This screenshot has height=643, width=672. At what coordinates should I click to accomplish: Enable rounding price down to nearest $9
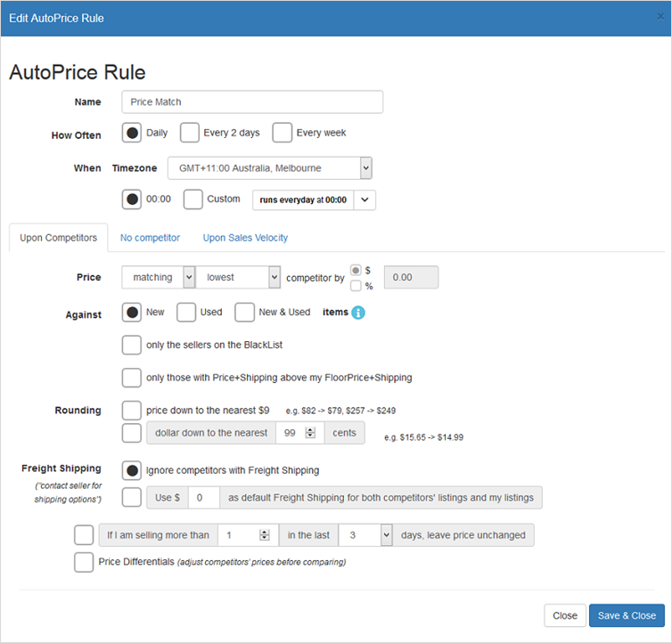[132, 411]
